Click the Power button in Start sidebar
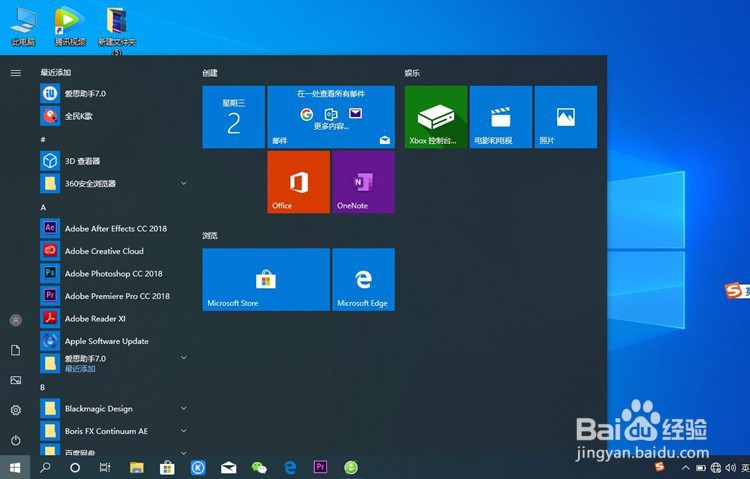 coord(16,440)
